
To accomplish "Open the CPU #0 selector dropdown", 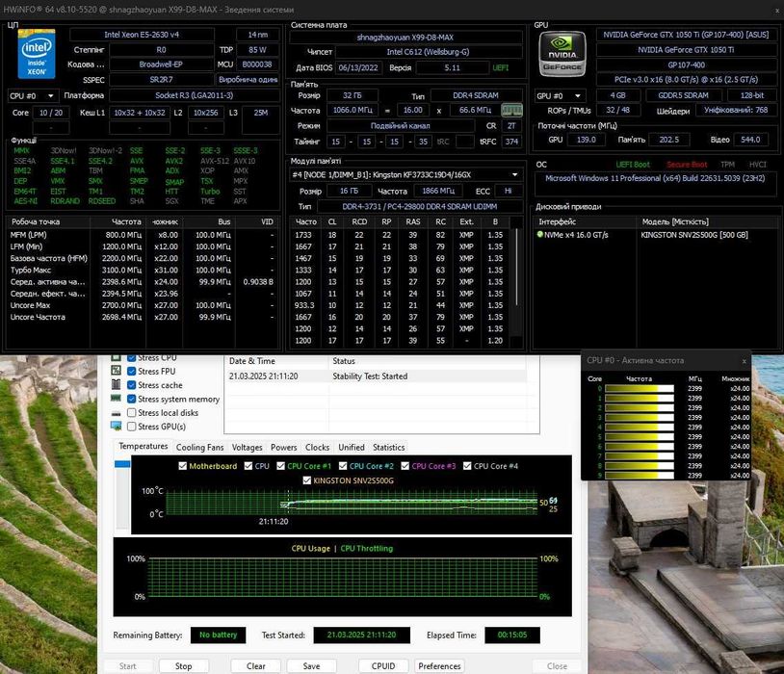I will click(33, 95).
